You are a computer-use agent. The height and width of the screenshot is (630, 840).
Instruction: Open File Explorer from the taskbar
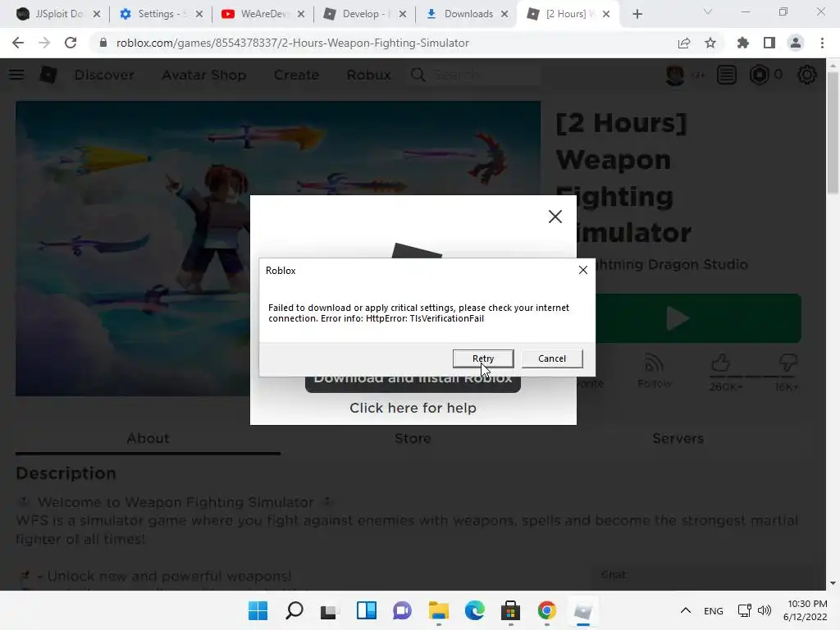coord(438,610)
